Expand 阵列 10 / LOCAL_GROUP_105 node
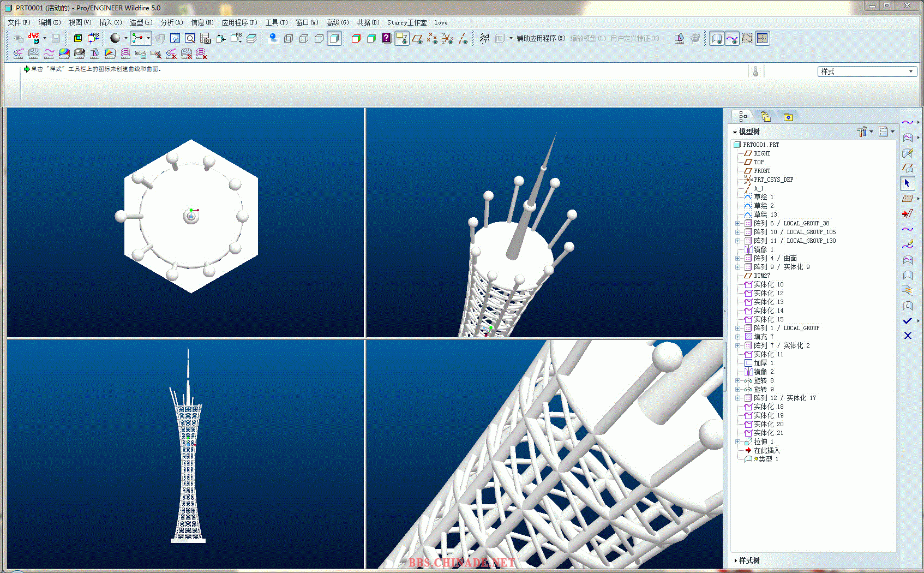 point(738,232)
